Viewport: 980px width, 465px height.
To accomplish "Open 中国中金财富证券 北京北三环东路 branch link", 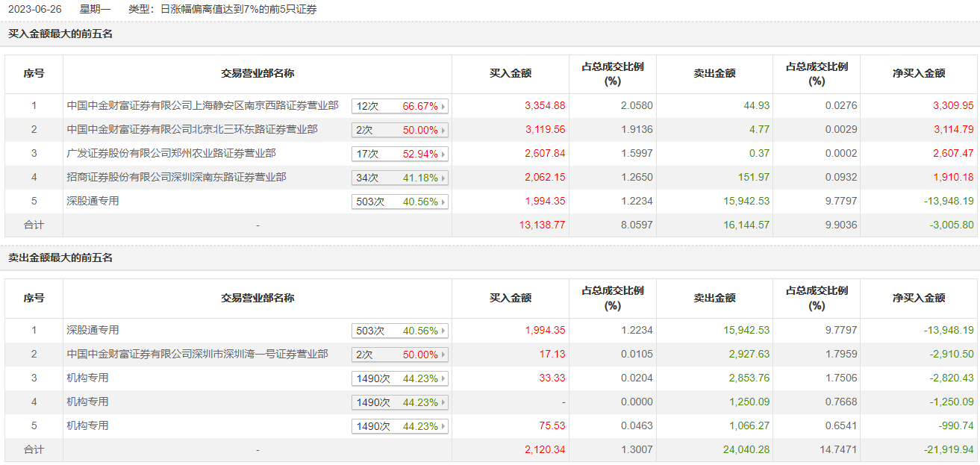I will pos(192,130).
